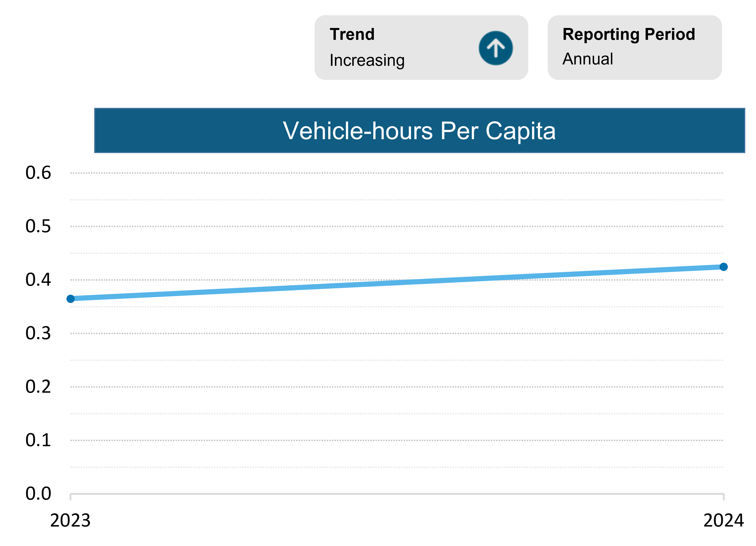Click the 2023 x-axis label
756x546 pixels.
70,520
